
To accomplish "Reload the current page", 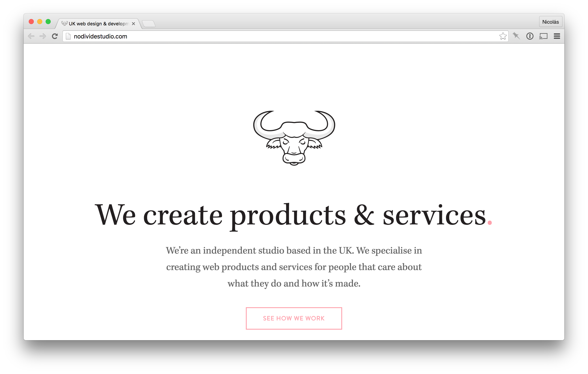I will pos(55,36).
